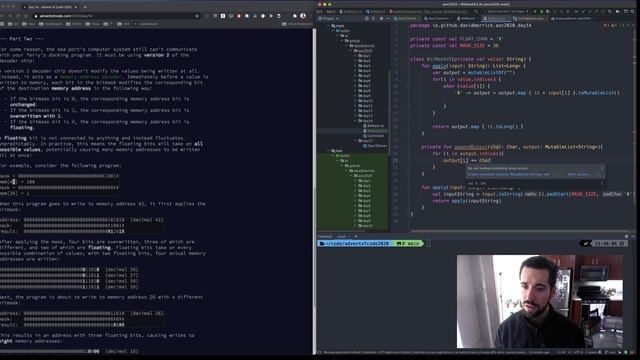Open the run configuration dropdown
The width and height of the screenshot is (640, 360).
(x=507, y=11)
